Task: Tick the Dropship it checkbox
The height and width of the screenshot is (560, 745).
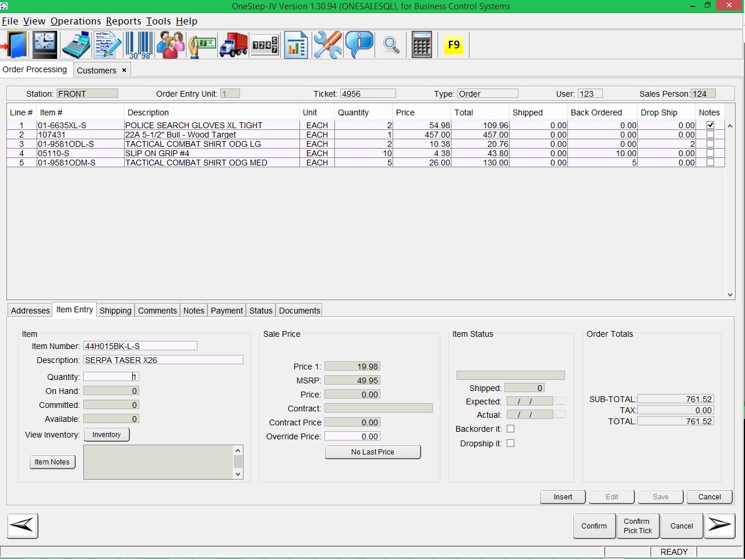Action: point(511,443)
